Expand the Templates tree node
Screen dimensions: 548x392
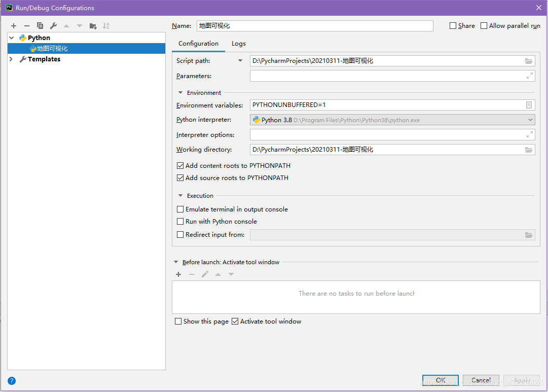[x=10, y=59]
